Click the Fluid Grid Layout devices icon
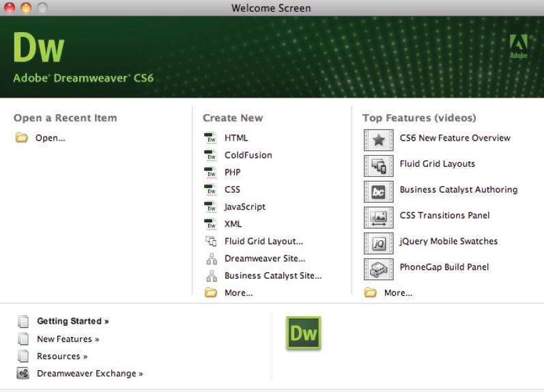The width and height of the screenshot is (544, 392). [211, 241]
